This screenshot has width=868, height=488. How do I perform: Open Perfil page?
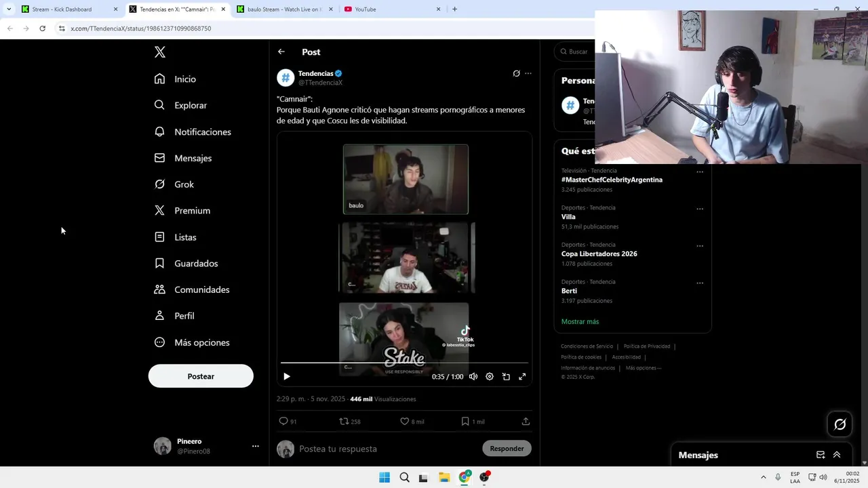pos(174,316)
